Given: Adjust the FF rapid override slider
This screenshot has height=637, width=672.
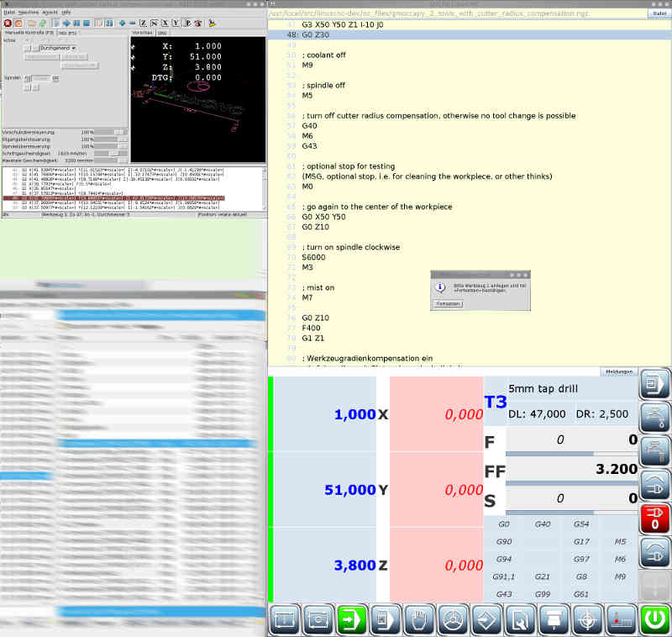Looking at the screenshot, I should 572,483.
